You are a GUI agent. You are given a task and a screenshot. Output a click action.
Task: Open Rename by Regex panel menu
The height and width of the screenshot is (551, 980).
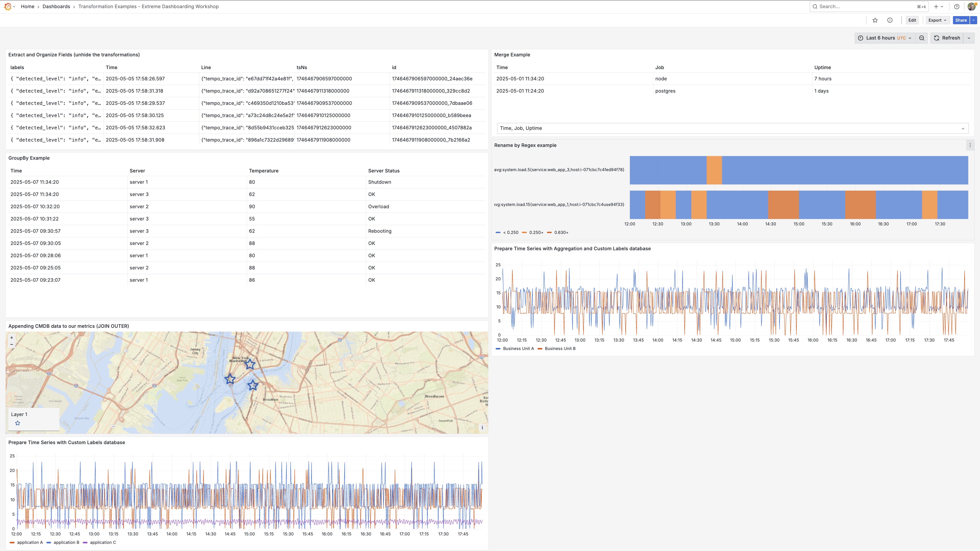click(970, 145)
